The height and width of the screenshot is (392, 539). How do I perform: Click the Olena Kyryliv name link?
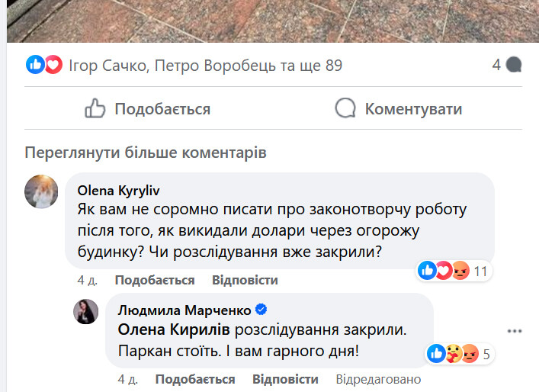coord(119,191)
